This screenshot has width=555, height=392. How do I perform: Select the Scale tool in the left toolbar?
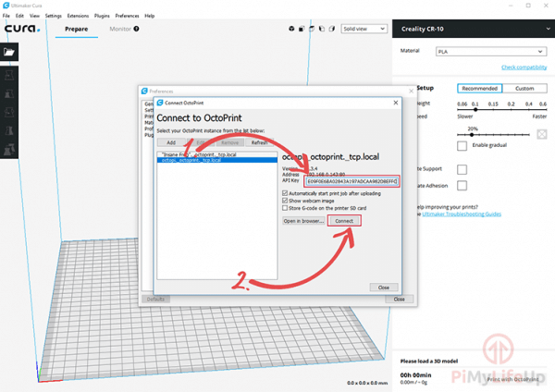point(9,93)
